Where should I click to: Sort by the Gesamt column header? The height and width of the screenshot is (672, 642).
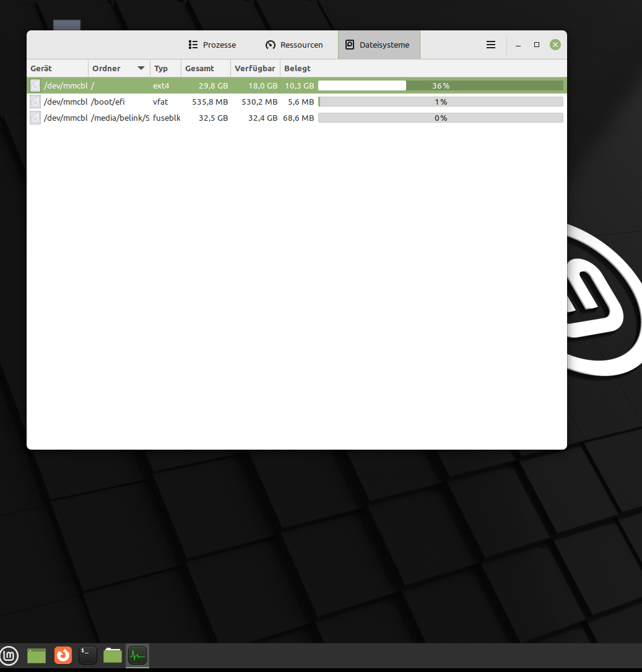tap(206, 68)
